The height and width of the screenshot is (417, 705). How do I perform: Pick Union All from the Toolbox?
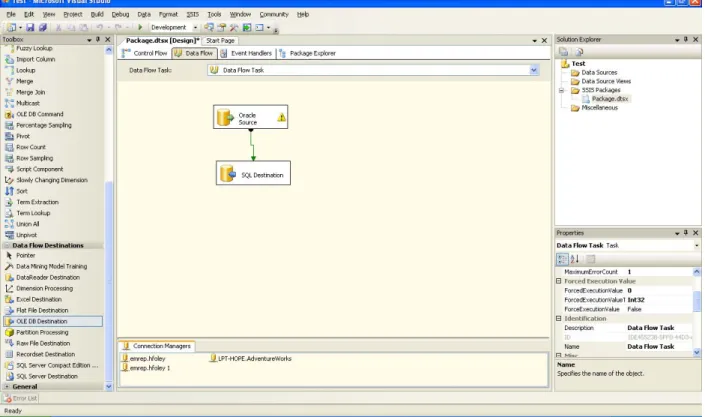pos(27,224)
